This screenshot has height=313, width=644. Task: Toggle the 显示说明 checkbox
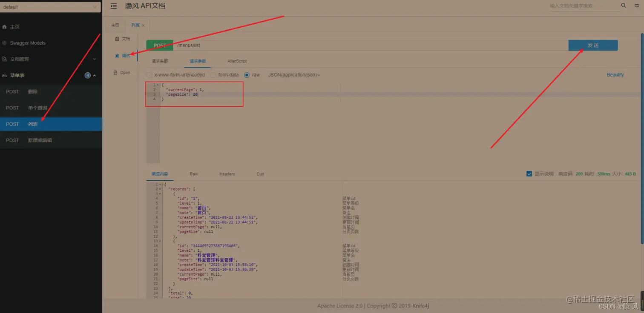click(529, 174)
